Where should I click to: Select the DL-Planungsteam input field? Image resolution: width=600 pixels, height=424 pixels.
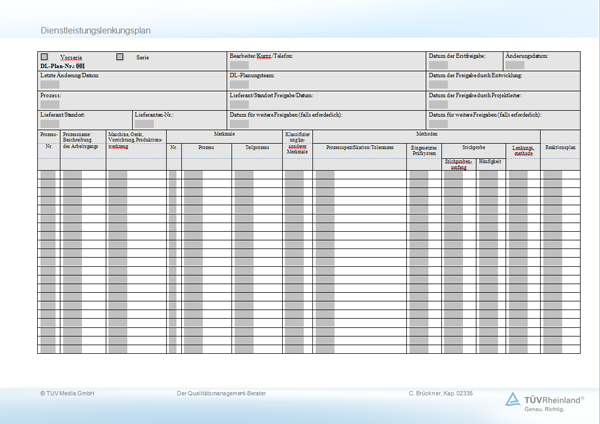point(239,84)
